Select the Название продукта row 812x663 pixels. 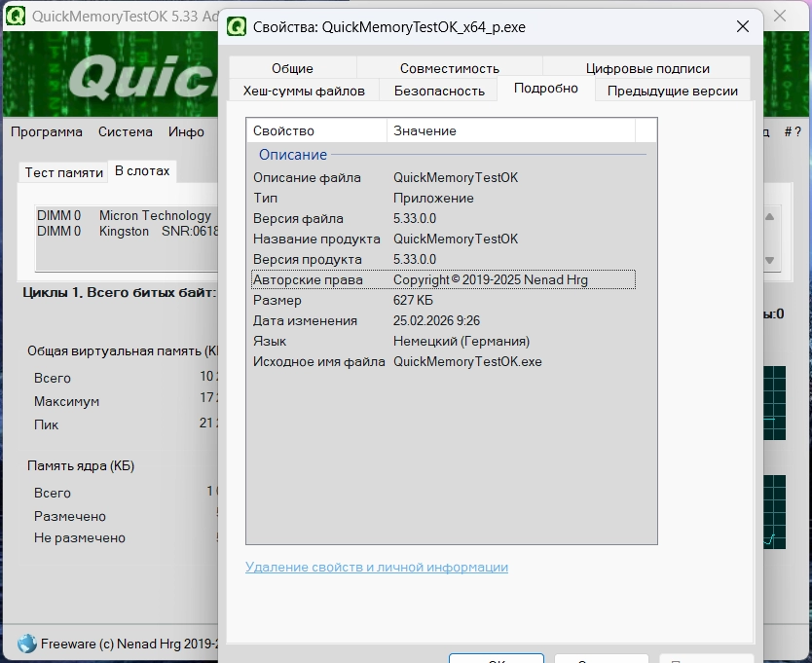coord(443,239)
